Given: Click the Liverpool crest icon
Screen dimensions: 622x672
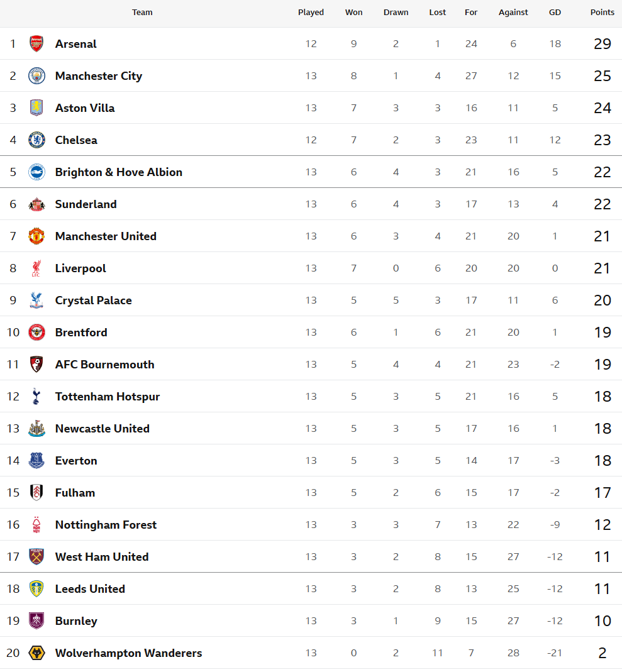Looking at the screenshot, I should click(x=36, y=268).
